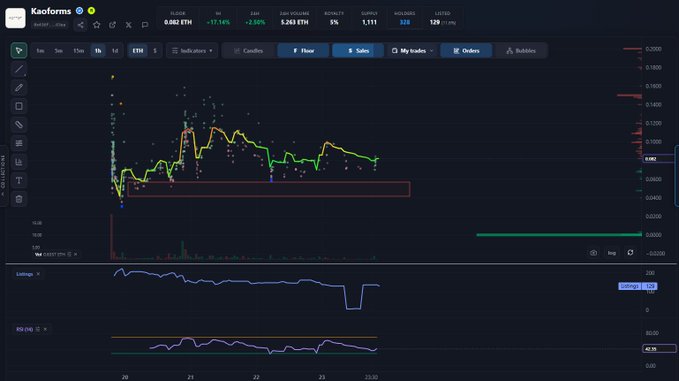Click the Listings indicator label
The width and height of the screenshot is (679, 381).
(x=25, y=274)
